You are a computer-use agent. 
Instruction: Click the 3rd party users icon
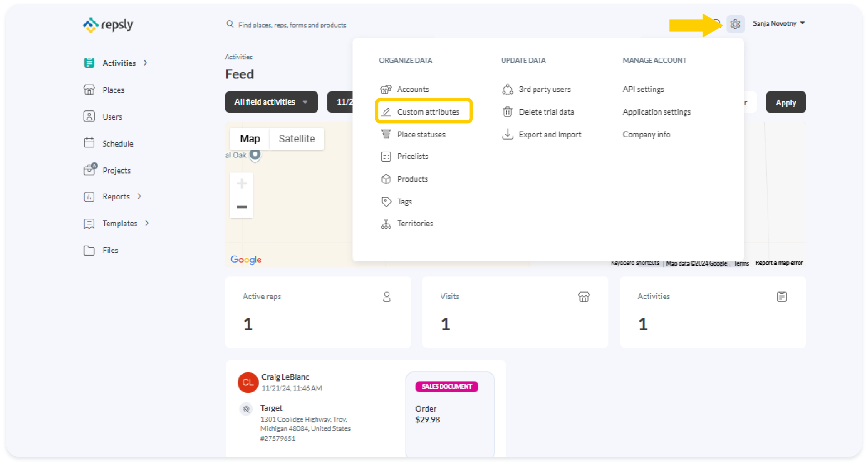(x=507, y=89)
